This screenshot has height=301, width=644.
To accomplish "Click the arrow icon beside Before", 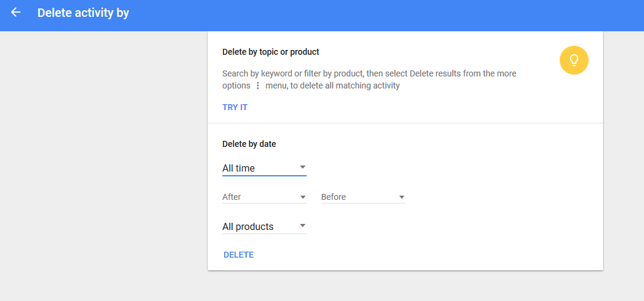I will tap(402, 197).
